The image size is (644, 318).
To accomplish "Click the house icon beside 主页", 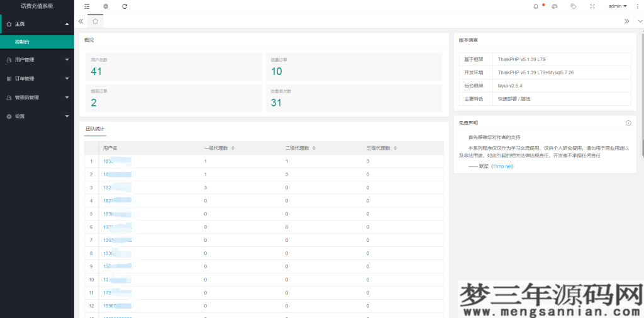I will click(9, 25).
